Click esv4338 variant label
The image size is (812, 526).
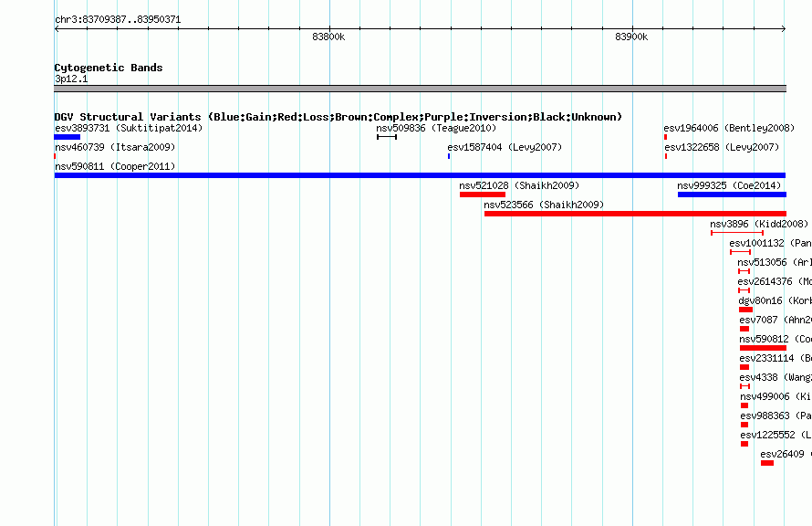pyautogui.click(x=776, y=377)
